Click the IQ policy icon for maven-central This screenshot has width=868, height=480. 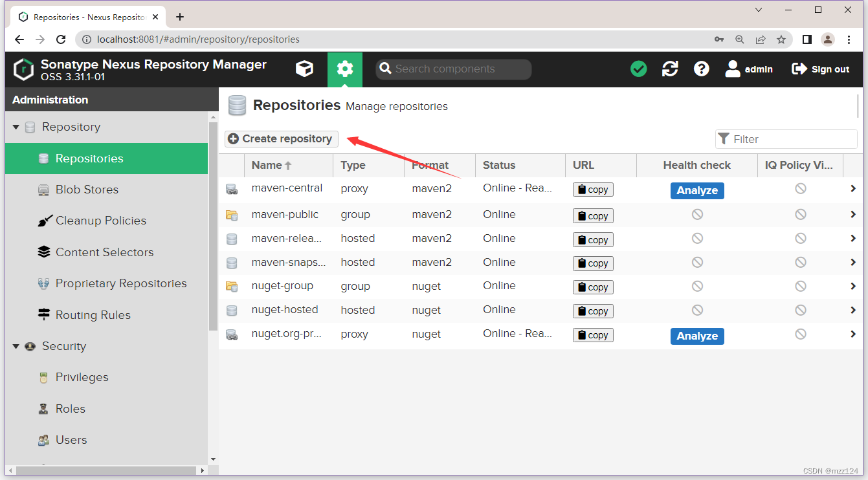801,188
